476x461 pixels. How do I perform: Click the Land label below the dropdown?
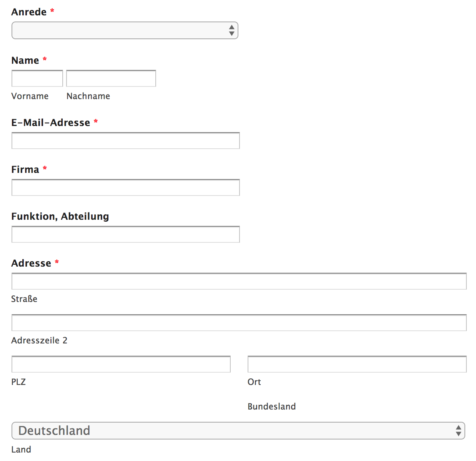[x=21, y=449]
